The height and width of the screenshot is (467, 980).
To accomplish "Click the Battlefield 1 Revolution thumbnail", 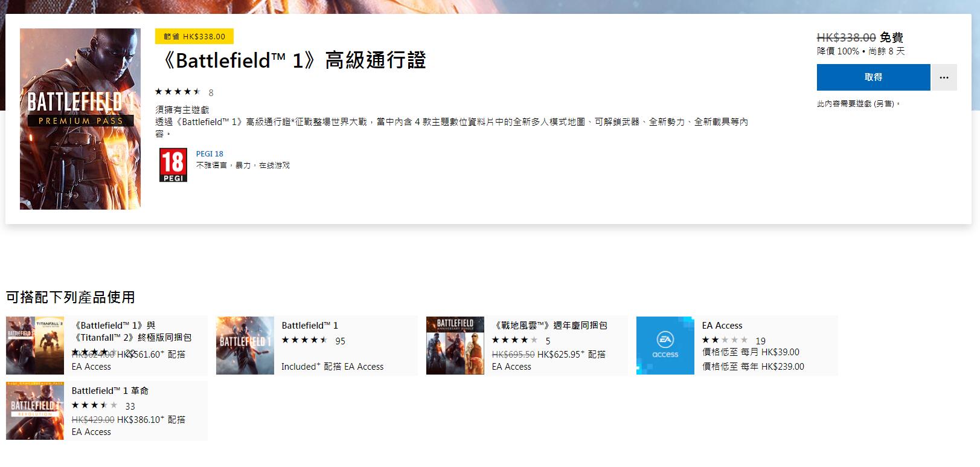I will 34,411.
